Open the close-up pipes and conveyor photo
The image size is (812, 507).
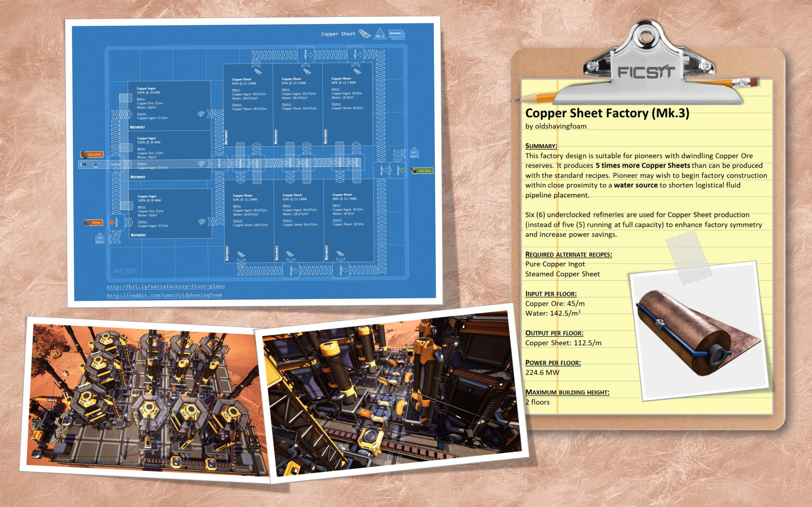pos(392,393)
